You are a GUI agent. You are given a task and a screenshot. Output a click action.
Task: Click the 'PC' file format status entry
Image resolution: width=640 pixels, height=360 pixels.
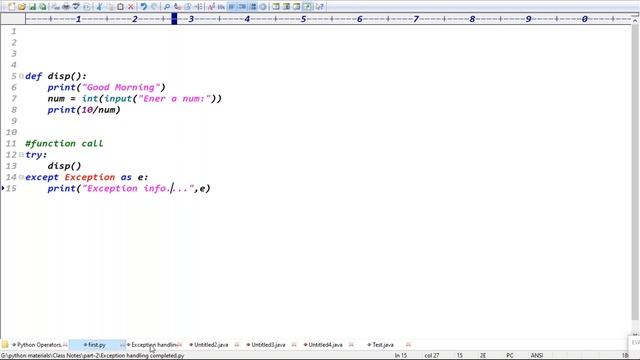tap(509, 356)
